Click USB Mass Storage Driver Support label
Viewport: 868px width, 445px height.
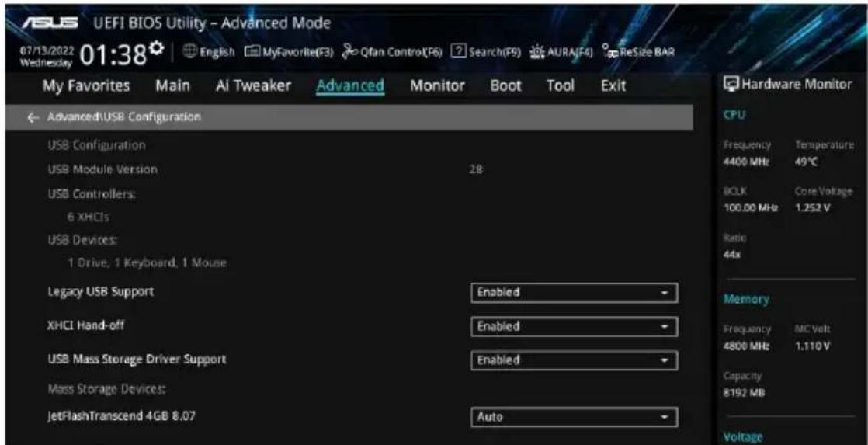click(137, 360)
